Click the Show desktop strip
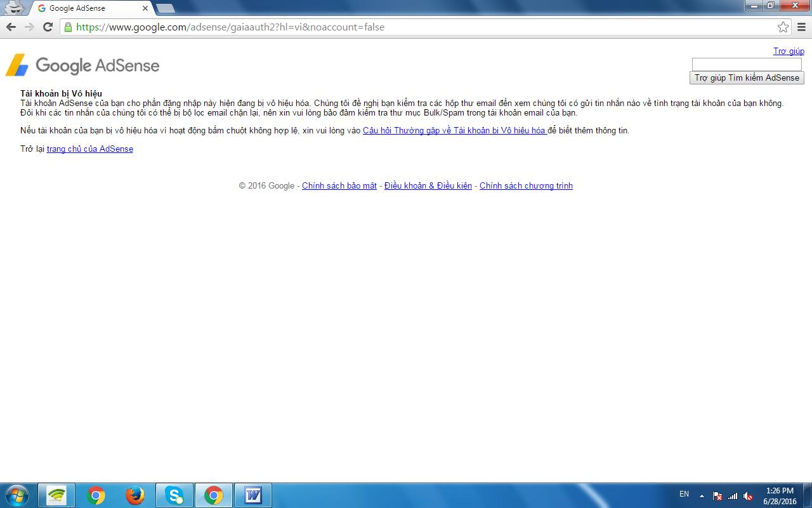812x508 pixels. pos(807,495)
